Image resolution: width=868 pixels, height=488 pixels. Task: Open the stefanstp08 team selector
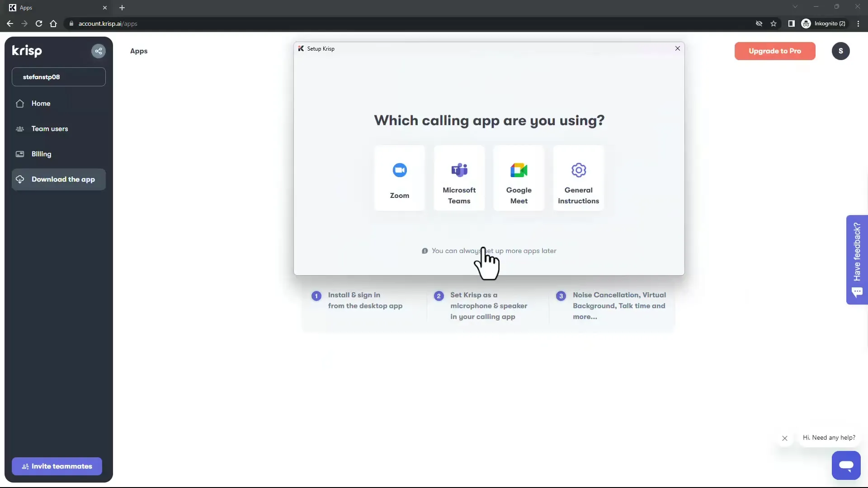[x=59, y=77]
